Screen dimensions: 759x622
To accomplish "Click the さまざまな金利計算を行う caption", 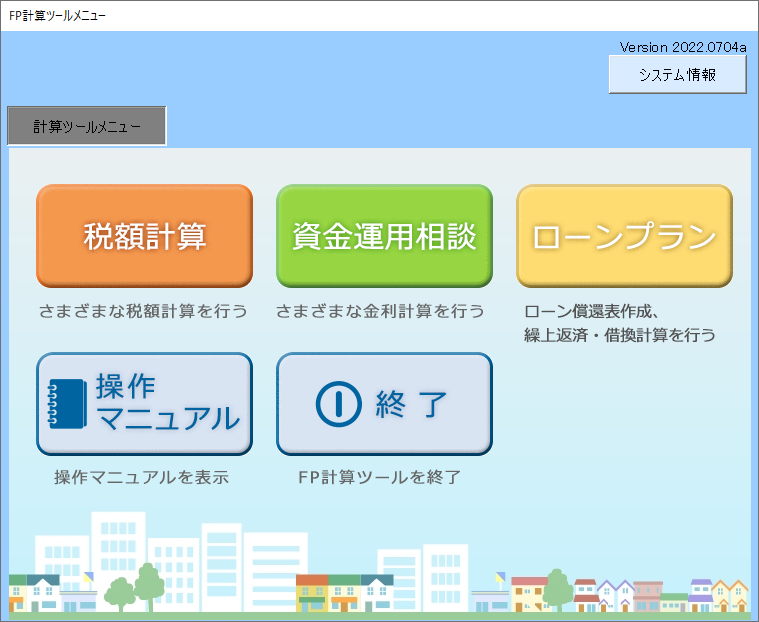I will point(380,311).
